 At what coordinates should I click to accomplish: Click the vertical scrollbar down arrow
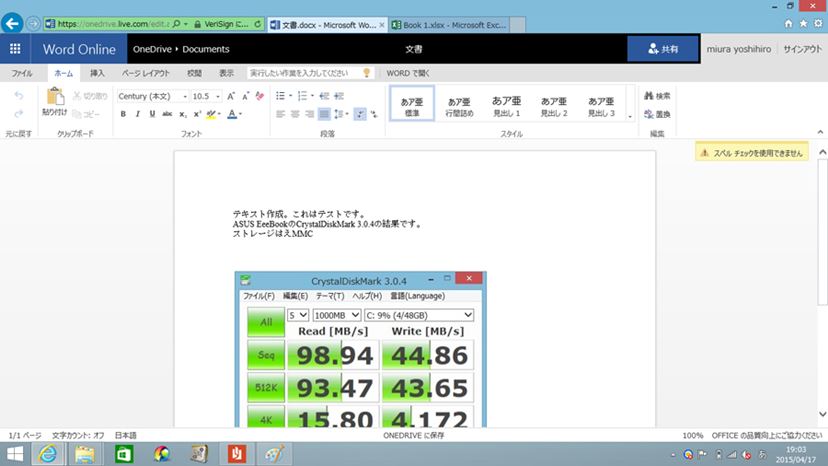[822, 414]
